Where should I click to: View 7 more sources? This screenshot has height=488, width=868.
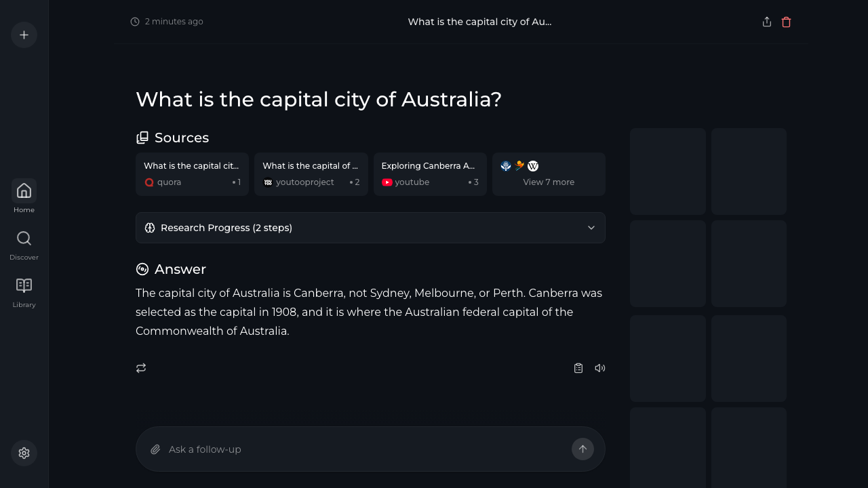tap(549, 174)
